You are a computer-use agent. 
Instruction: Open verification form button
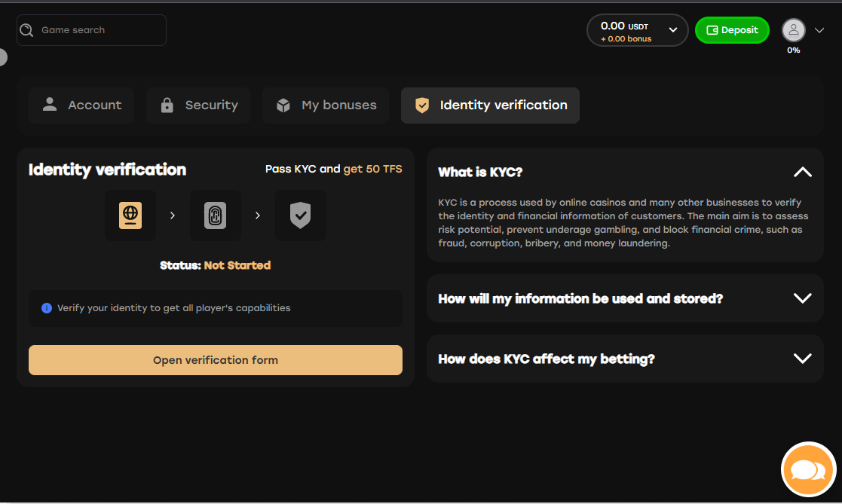click(216, 360)
